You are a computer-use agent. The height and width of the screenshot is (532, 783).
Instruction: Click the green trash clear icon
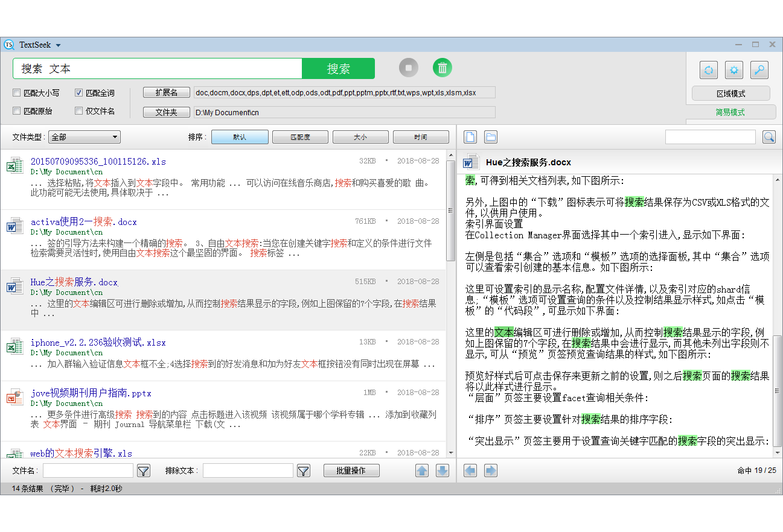[443, 68]
